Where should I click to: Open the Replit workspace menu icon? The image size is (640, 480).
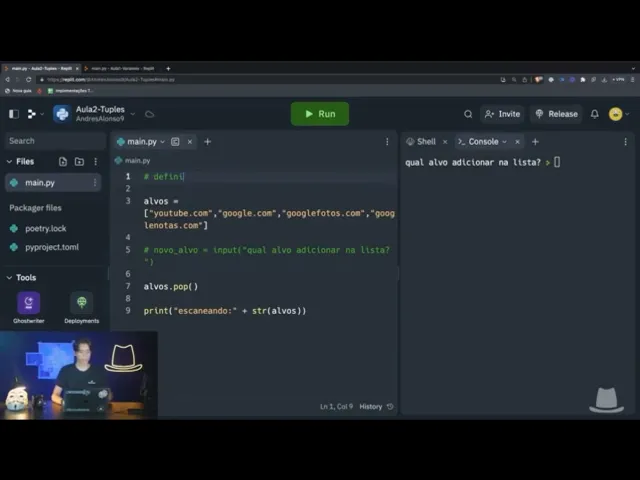pos(31,114)
